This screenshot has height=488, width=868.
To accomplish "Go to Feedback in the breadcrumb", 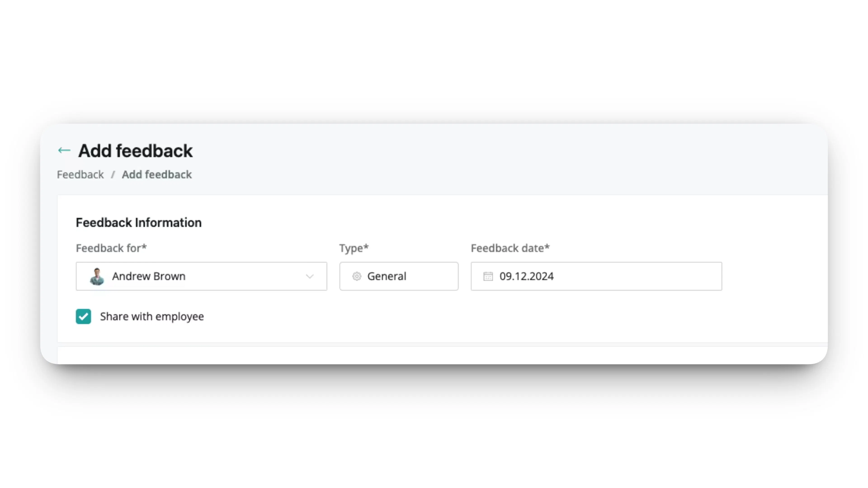I will (x=80, y=174).
